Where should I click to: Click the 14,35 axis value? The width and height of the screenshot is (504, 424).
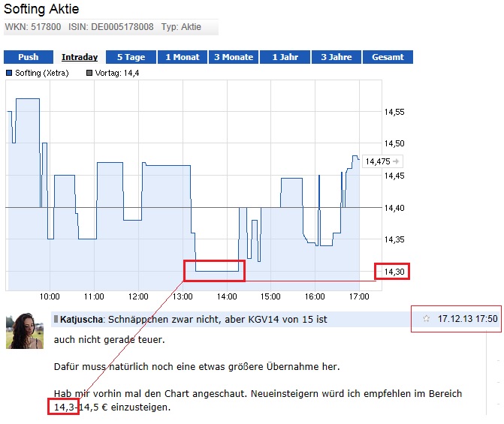(394, 239)
